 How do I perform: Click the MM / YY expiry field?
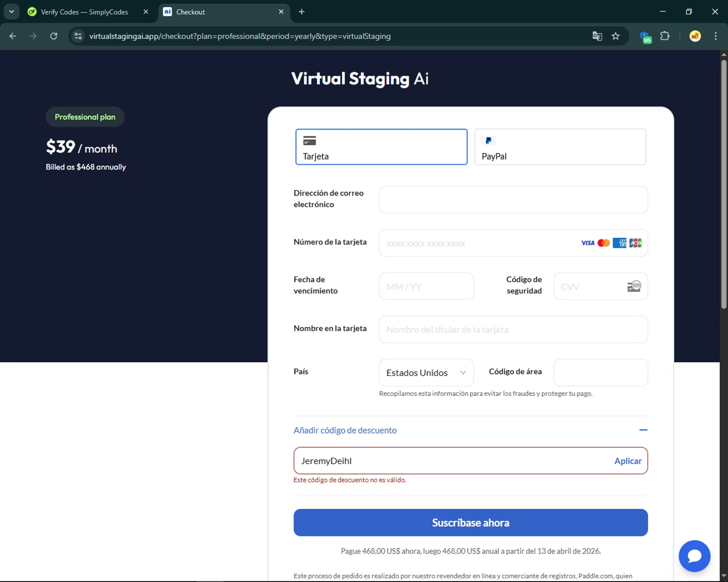(426, 286)
